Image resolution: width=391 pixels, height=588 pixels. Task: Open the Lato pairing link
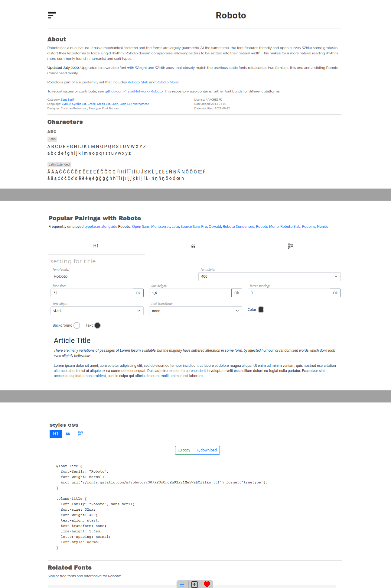tap(175, 227)
